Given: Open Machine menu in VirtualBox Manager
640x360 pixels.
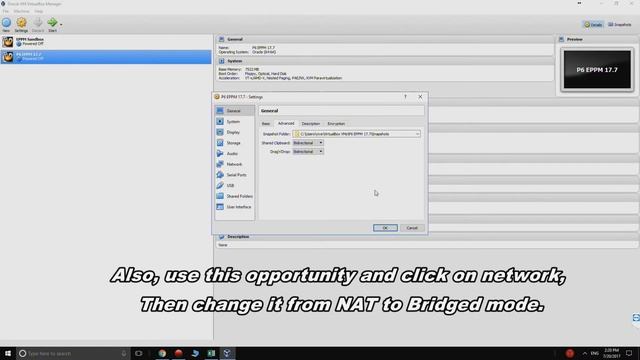Looking at the screenshot, I should click(x=21, y=11).
